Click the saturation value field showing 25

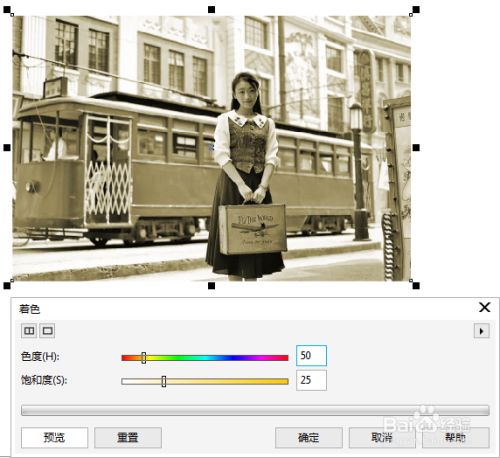(311, 380)
